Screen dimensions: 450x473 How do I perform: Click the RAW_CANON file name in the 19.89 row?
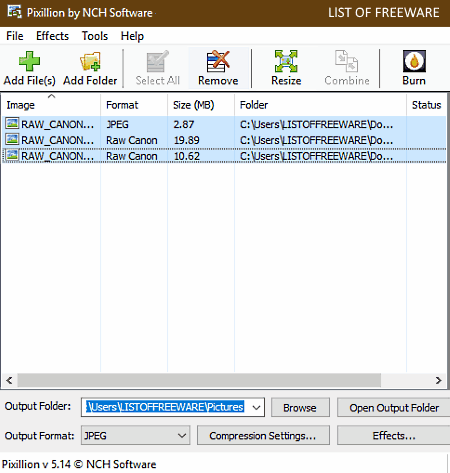point(57,140)
